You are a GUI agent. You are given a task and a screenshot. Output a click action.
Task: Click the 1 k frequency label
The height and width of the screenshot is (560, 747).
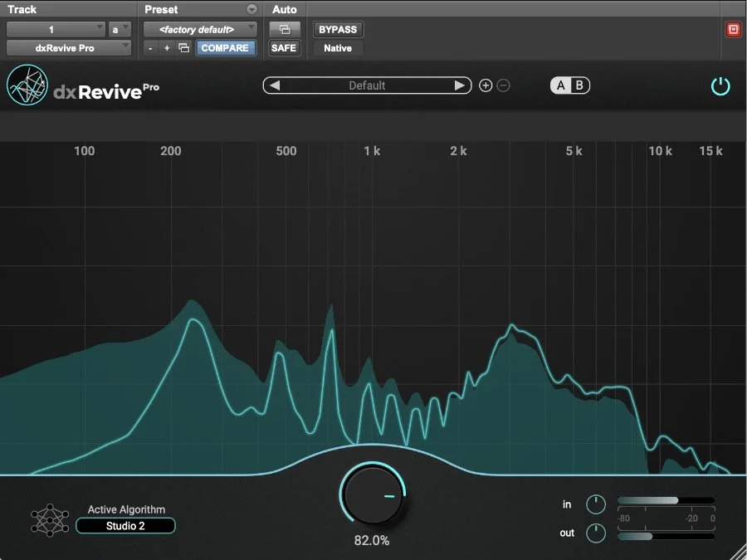point(372,151)
